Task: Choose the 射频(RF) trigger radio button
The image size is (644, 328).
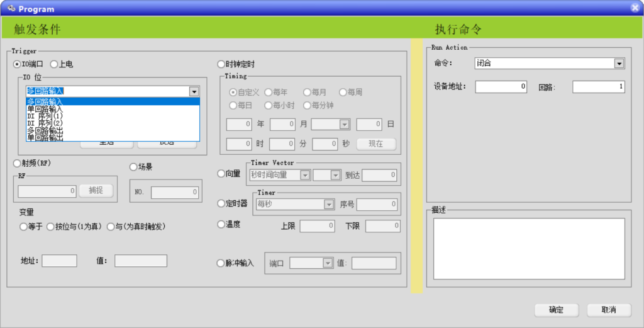Action: coord(17,163)
